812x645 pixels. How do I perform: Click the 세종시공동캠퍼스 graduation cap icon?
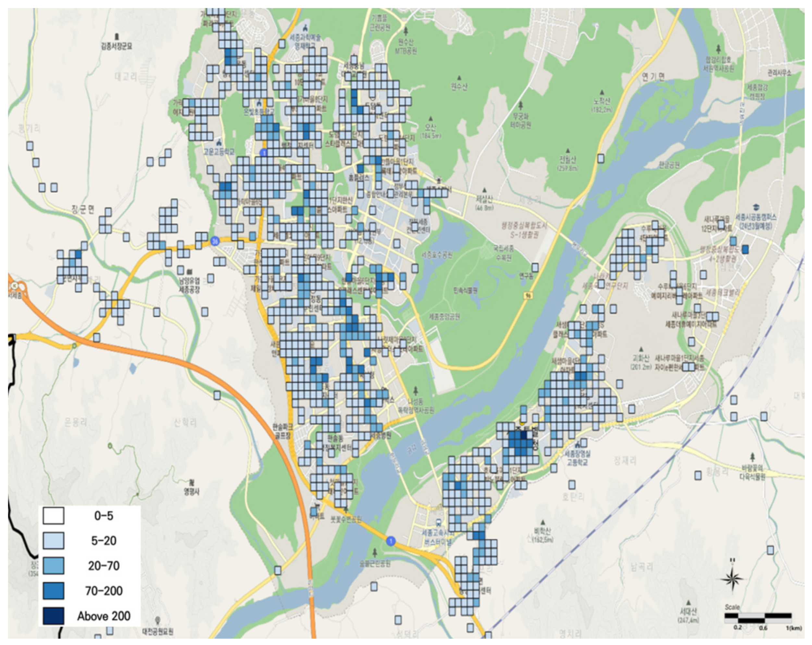[756, 207]
